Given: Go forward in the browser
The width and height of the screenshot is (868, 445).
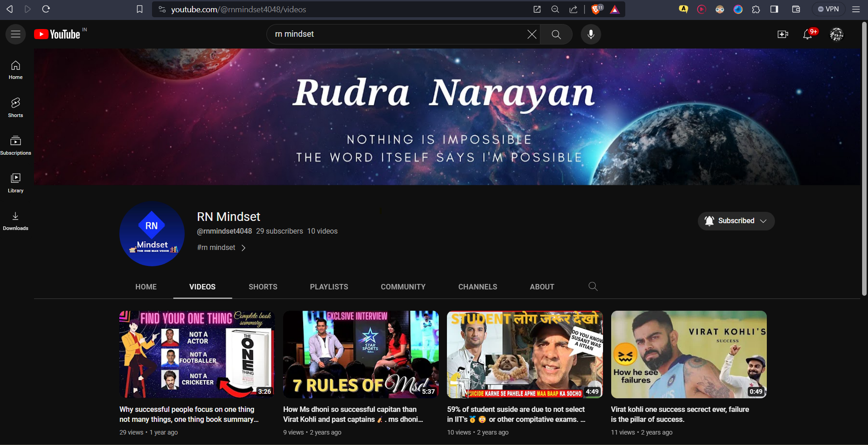Looking at the screenshot, I should click(28, 9).
